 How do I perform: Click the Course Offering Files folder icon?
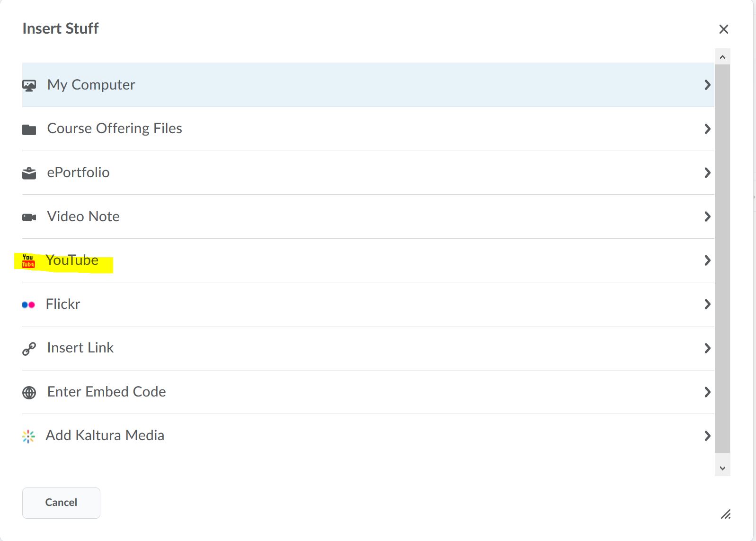pos(29,129)
